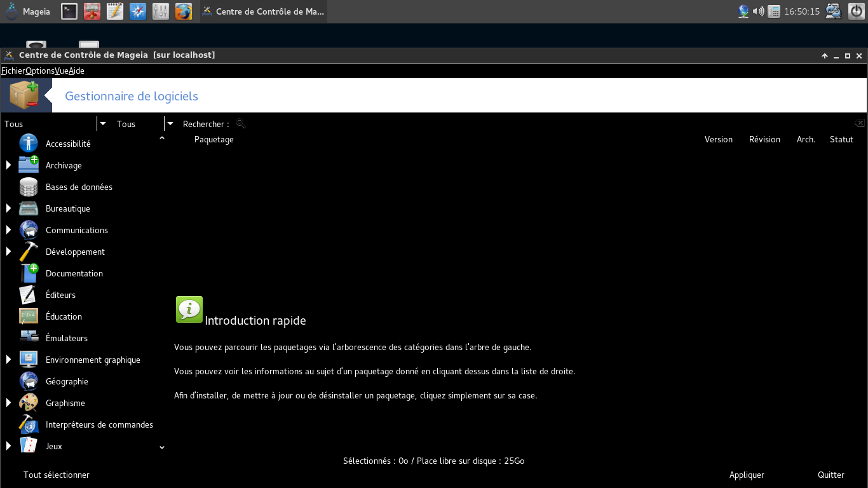Sort by the Paquetage column header
This screenshot has width=868, height=488.
(214, 139)
